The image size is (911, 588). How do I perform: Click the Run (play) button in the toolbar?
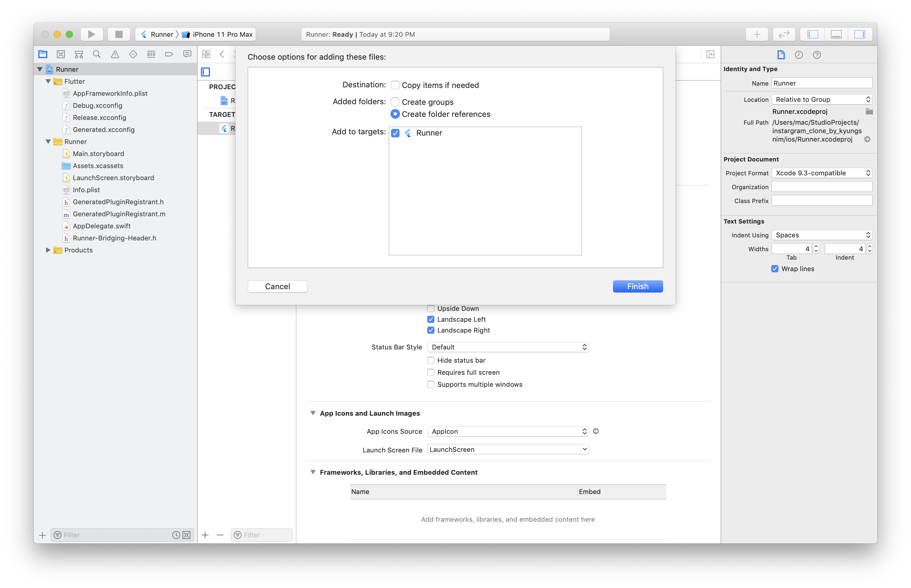(91, 34)
